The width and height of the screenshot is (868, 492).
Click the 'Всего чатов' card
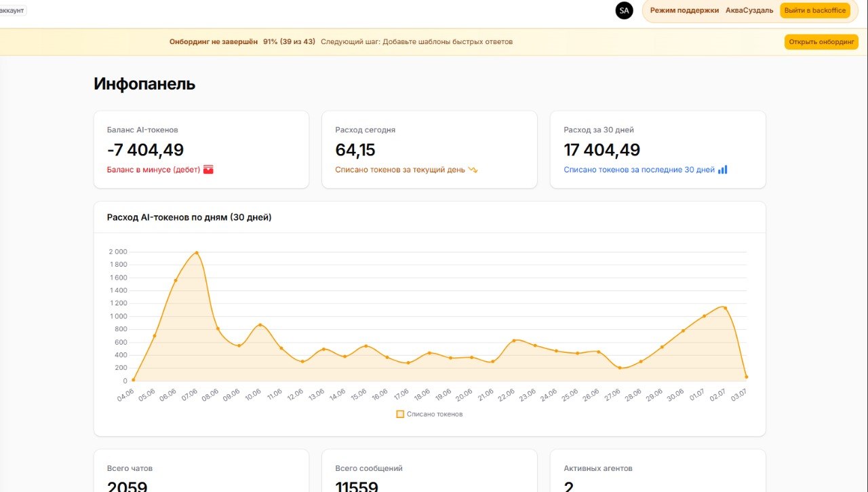201,471
